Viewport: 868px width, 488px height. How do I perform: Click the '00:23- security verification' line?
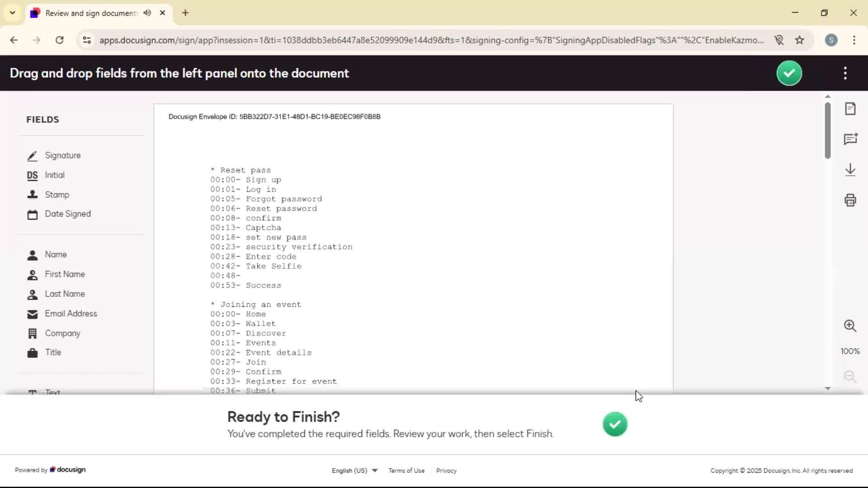pos(281,247)
